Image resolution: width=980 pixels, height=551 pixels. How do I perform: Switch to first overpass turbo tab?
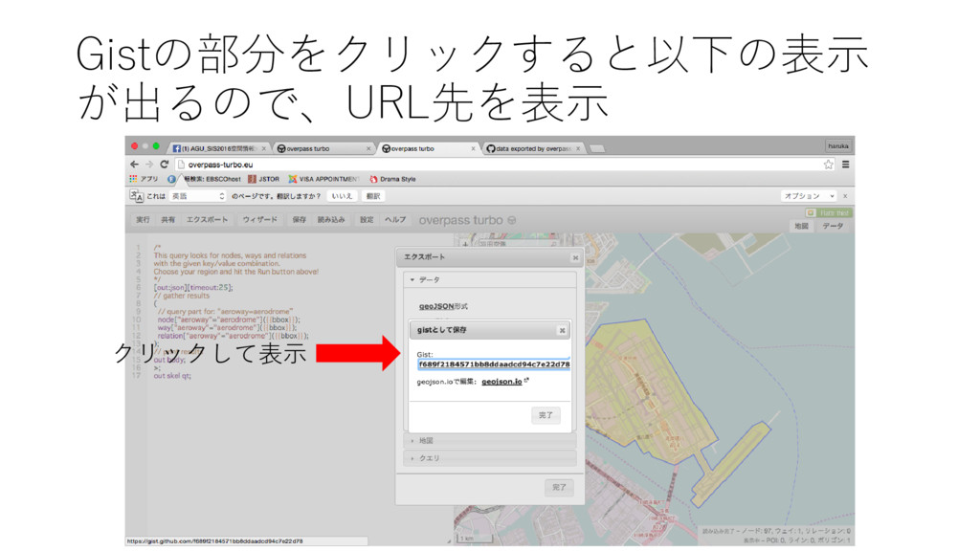323,148
